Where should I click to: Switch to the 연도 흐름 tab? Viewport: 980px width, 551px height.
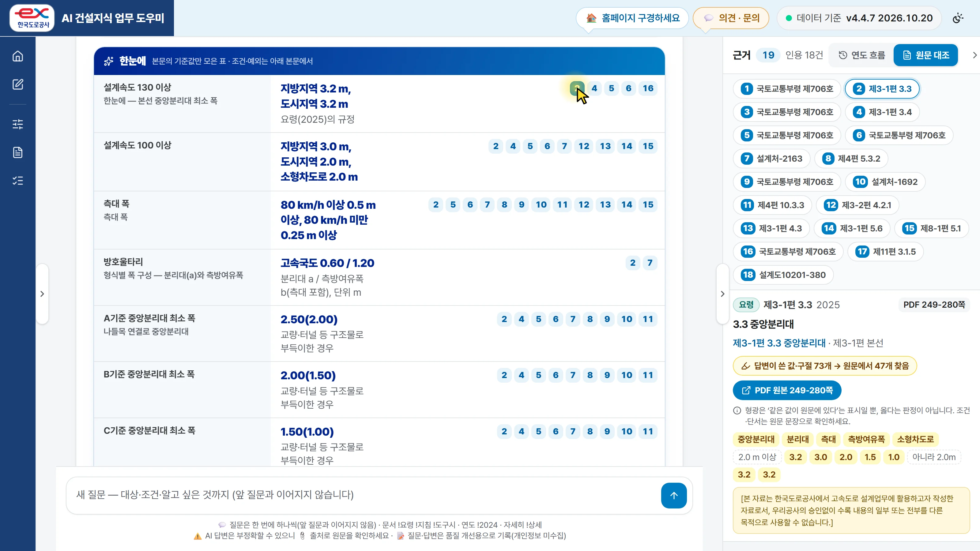tap(862, 55)
